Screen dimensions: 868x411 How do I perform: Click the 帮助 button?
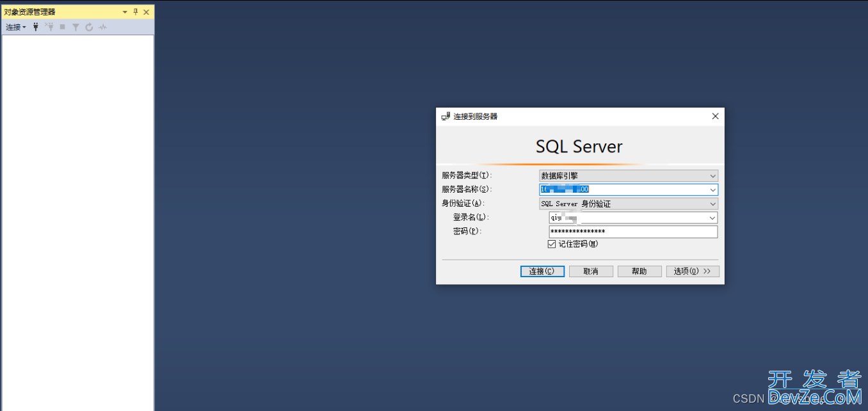[x=639, y=271]
